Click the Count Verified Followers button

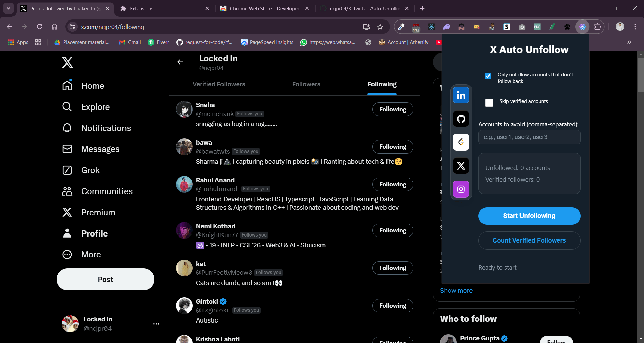(529, 241)
